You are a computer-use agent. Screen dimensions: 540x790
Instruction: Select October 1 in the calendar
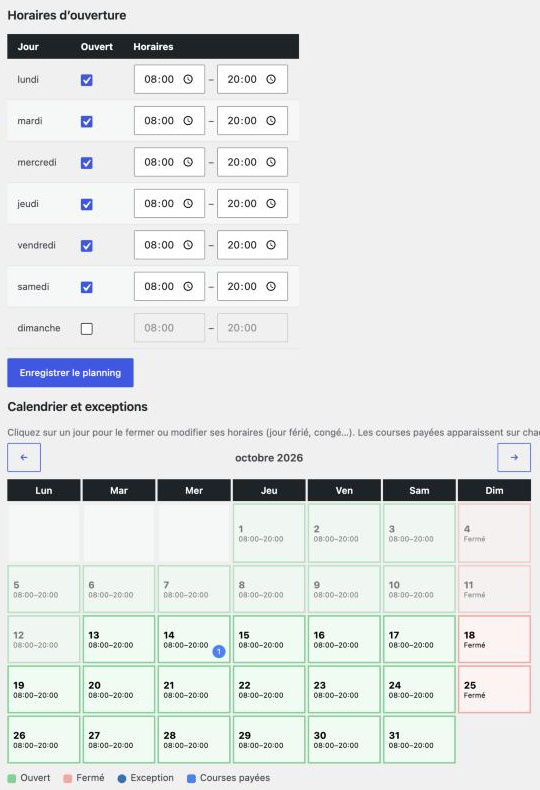tap(269, 533)
